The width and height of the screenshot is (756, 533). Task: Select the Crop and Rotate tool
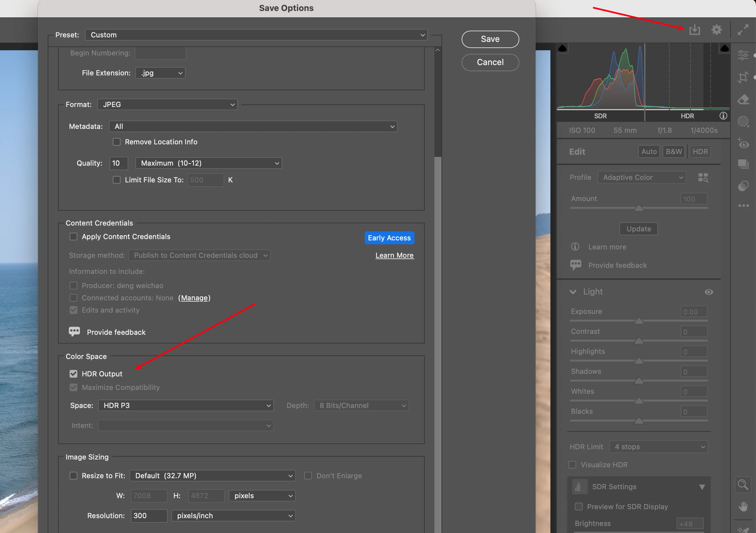tap(743, 78)
